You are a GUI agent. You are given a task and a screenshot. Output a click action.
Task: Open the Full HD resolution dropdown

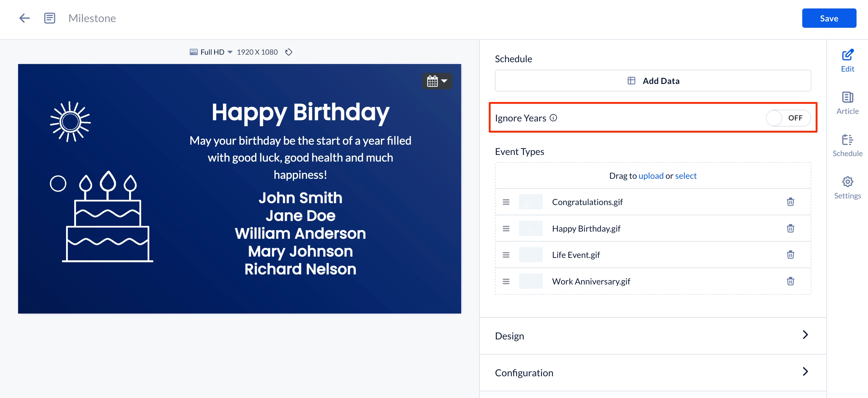coord(216,52)
